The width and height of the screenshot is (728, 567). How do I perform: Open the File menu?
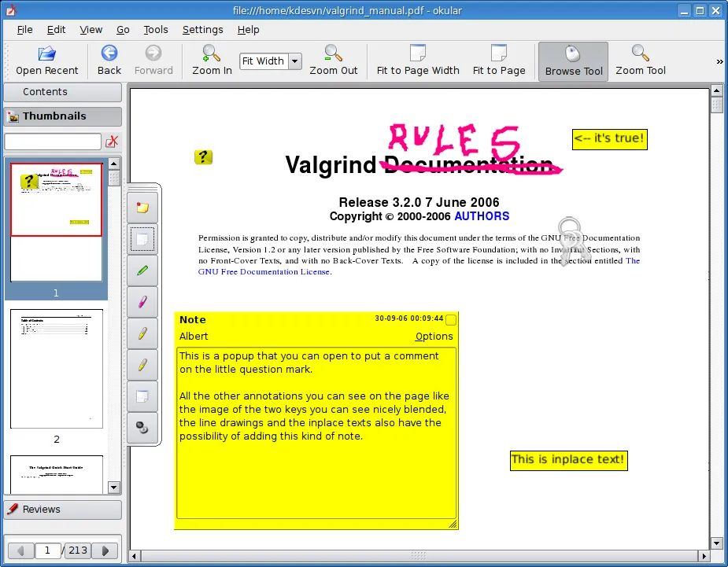(x=24, y=30)
